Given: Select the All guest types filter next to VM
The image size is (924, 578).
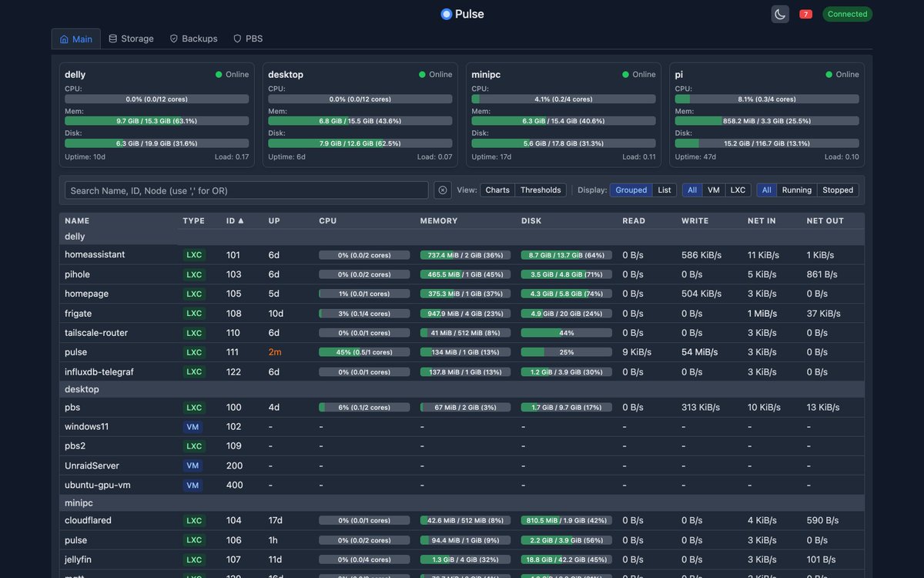Looking at the screenshot, I should tap(692, 190).
